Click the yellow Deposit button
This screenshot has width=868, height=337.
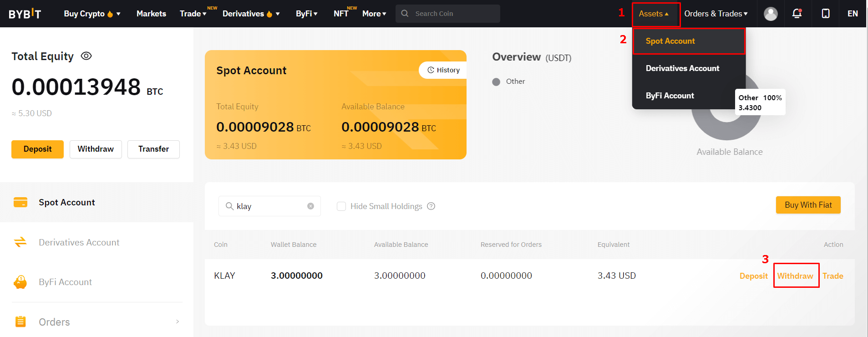pos(37,149)
